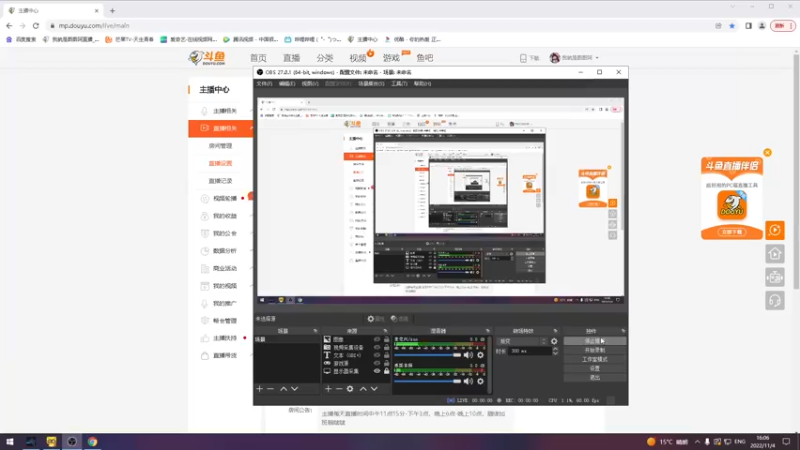Open the audio mixer dock options arrow
Image resolution: width=800 pixels, height=450 pixels.
[x=488, y=331]
